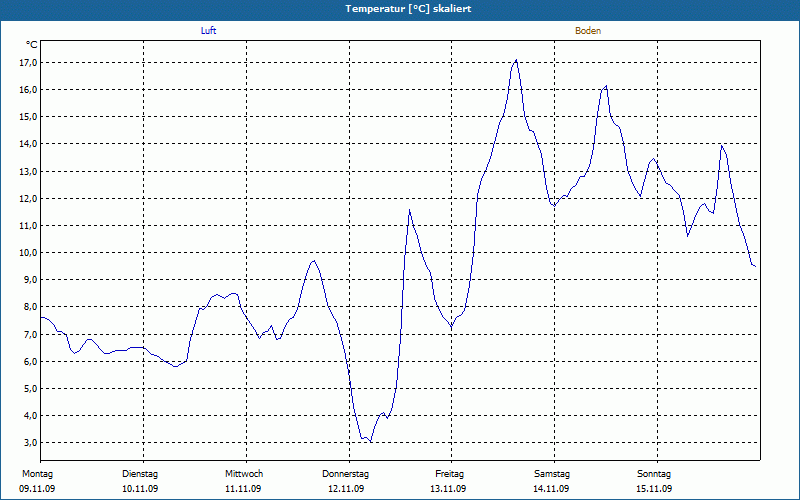Click the 7,0 y-axis value
This screenshot has height=500, width=800.
pyautogui.click(x=30, y=334)
